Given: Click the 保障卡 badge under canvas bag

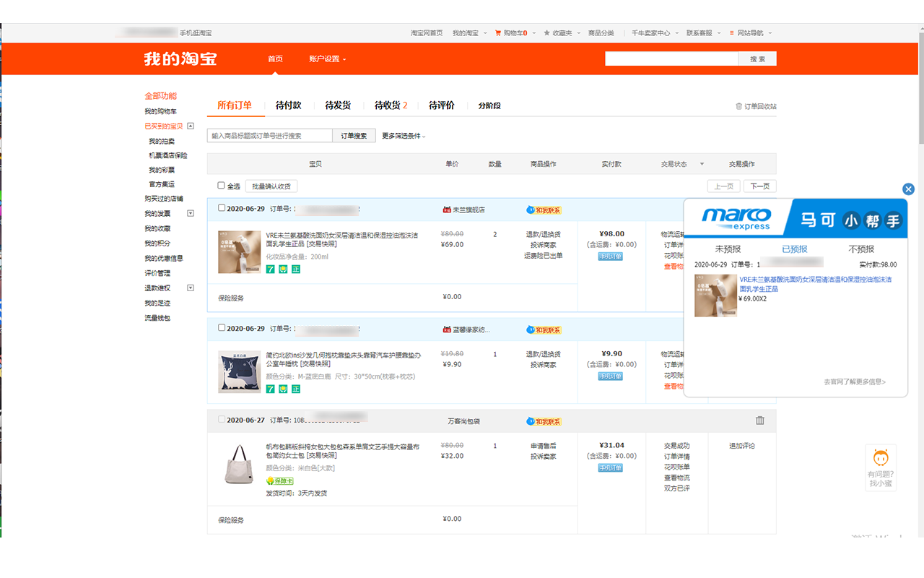Looking at the screenshot, I should [x=279, y=481].
